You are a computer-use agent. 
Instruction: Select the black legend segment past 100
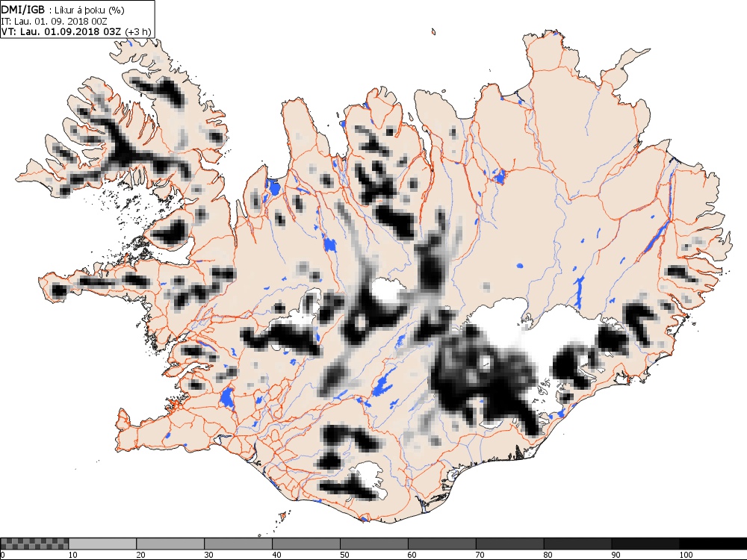[713, 544]
